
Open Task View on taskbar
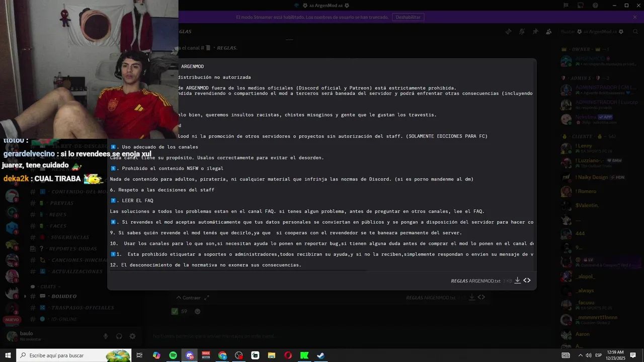click(140, 355)
